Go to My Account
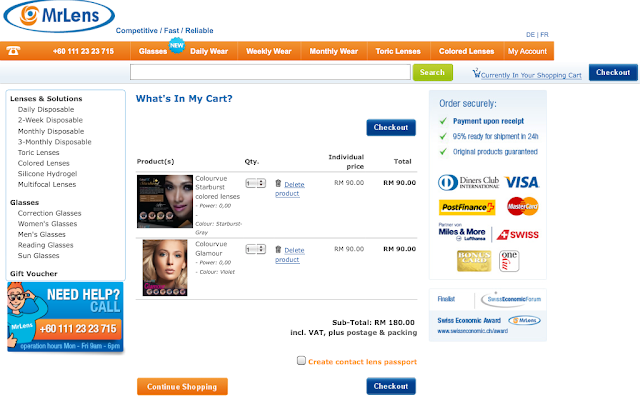This screenshot has height=400, width=640. (527, 51)
